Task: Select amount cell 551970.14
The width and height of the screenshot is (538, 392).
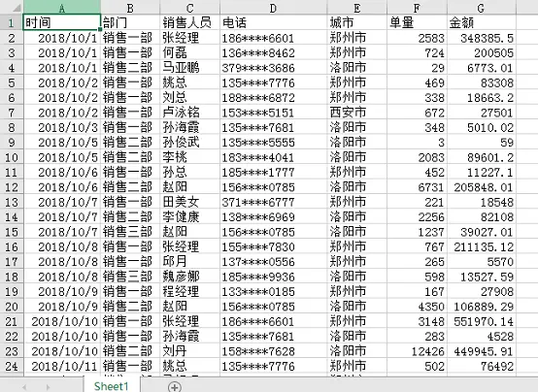Action: (482, 321)
